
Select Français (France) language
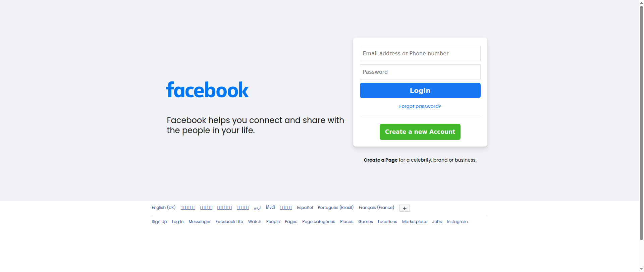point(376,208)
